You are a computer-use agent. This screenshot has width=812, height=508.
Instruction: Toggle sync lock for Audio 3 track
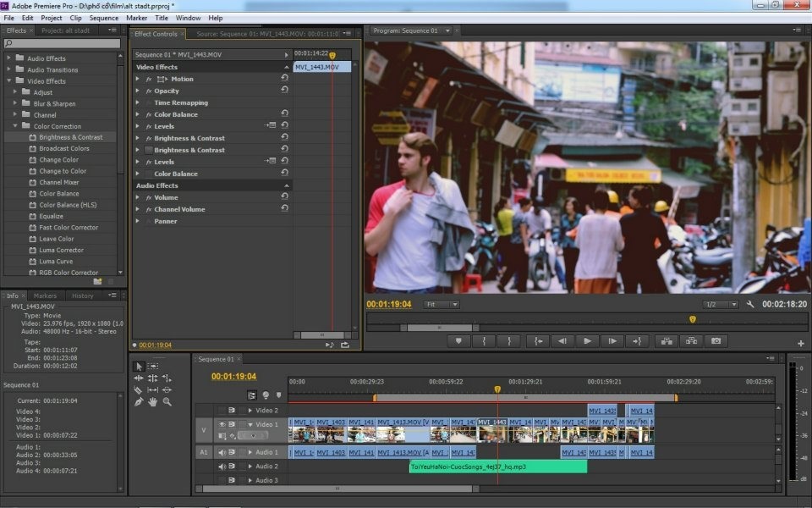coord(232,480)
